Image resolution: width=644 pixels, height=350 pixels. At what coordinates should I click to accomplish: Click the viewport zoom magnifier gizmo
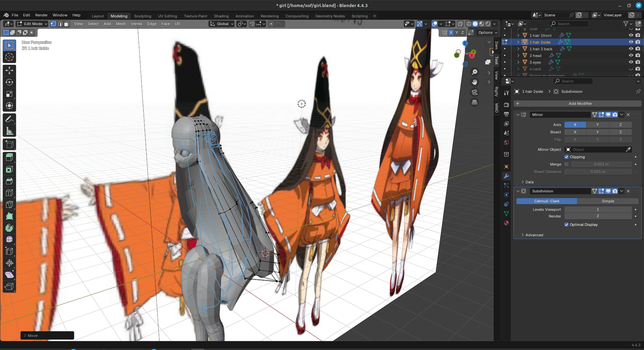[475, 72]
